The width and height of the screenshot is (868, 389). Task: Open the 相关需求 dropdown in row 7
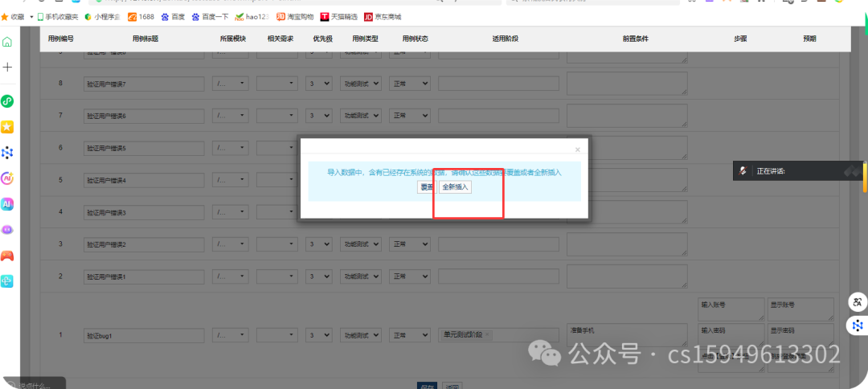(x=277, y=117)
